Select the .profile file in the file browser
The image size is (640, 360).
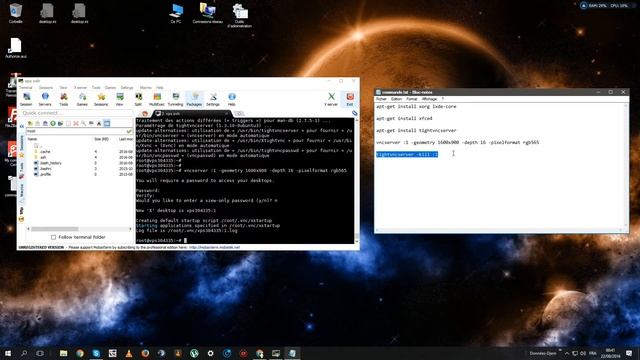pyautogui.click(x=42, y=174)
